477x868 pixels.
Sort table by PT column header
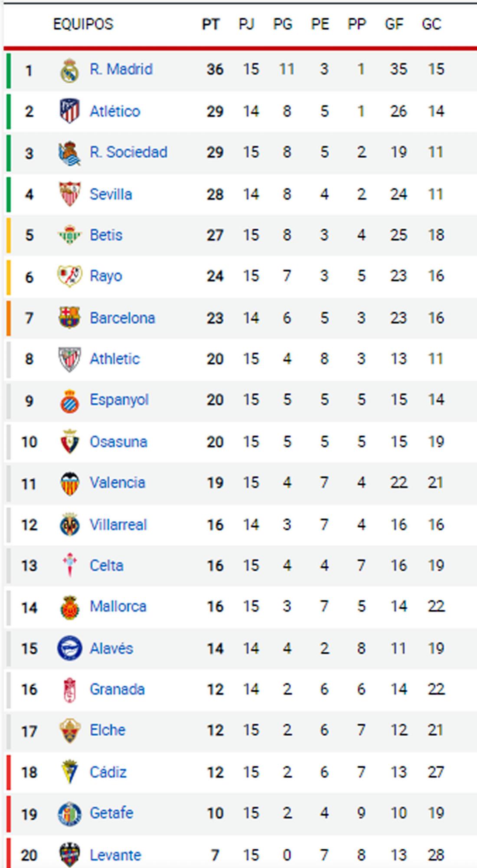(x=211, y=24)
